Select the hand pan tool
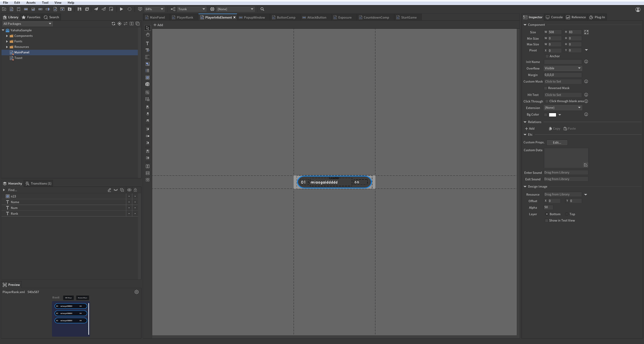Screen dimensions: 644x344 pos(147,35)
